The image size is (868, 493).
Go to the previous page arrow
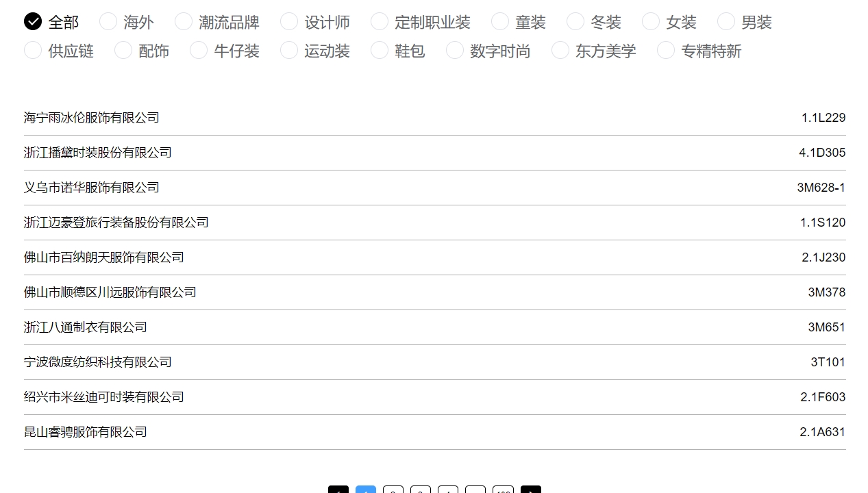(338, 490)
